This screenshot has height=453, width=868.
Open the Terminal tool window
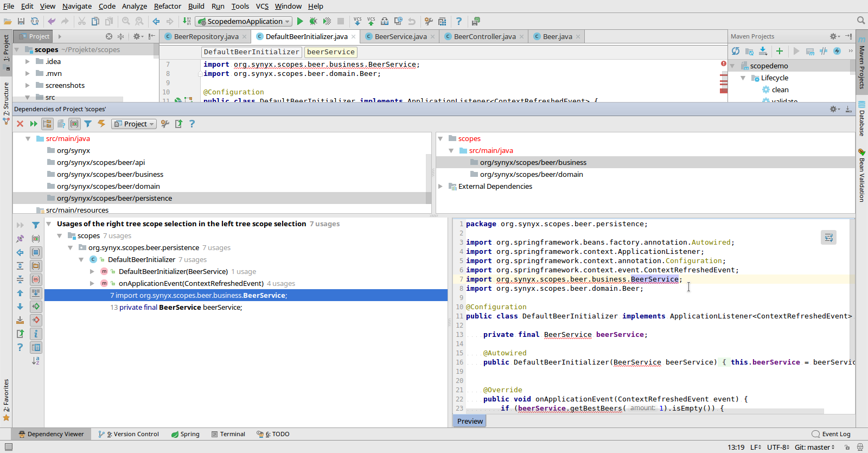point(228,434)
